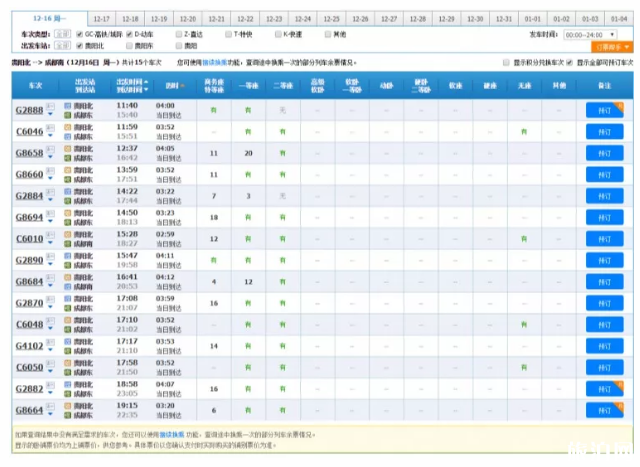Switch to the 12-20 date tab
This screenshot has width=640, height=467.
tap(188, 19)
